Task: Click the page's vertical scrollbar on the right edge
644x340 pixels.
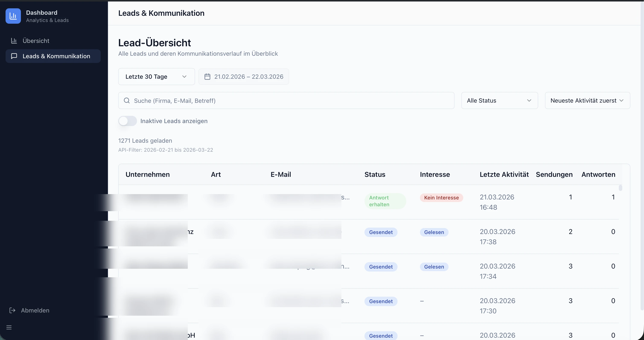Action: [x=642, y=156]
